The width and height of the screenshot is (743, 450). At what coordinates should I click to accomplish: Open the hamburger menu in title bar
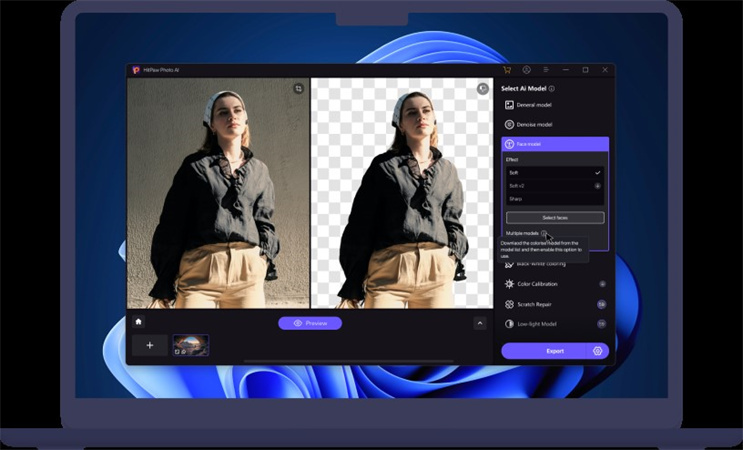(545, 70)
